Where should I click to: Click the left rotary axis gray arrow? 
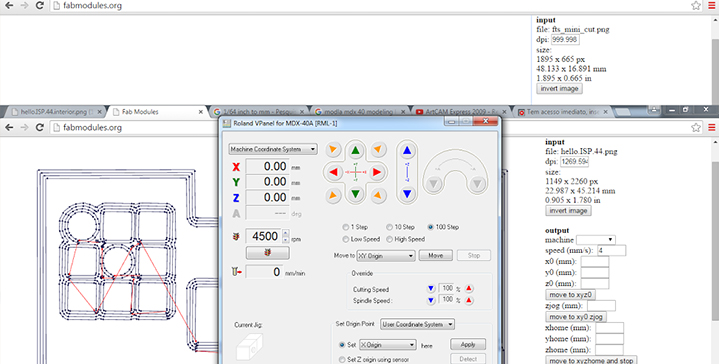[434, 184]
